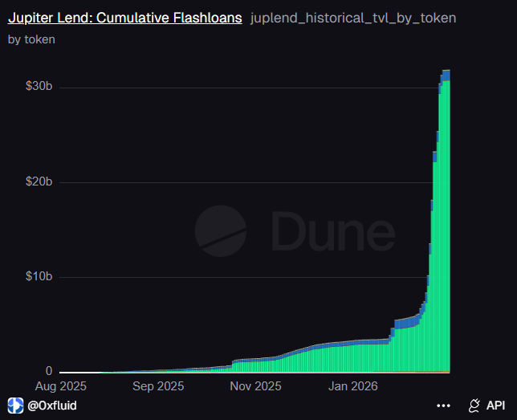Click the Sep 2025 x-axis label
517x420 pixels.
click(158, 386)
